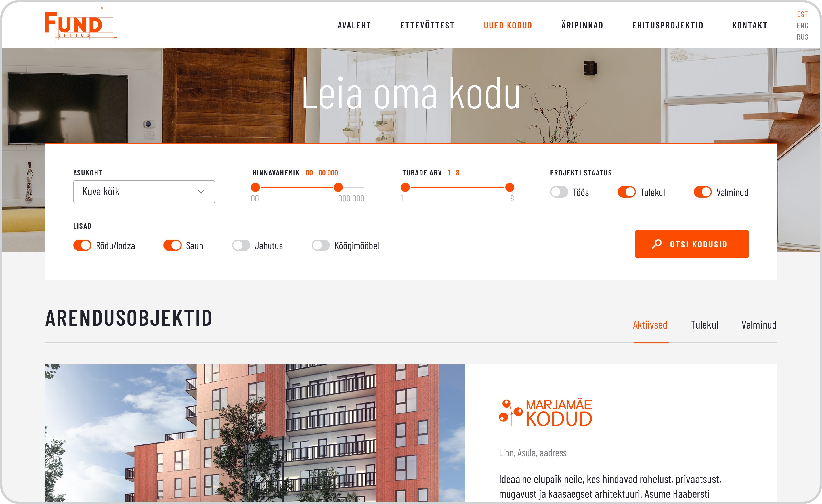Select the Valminud developments tab

[759, 325]
